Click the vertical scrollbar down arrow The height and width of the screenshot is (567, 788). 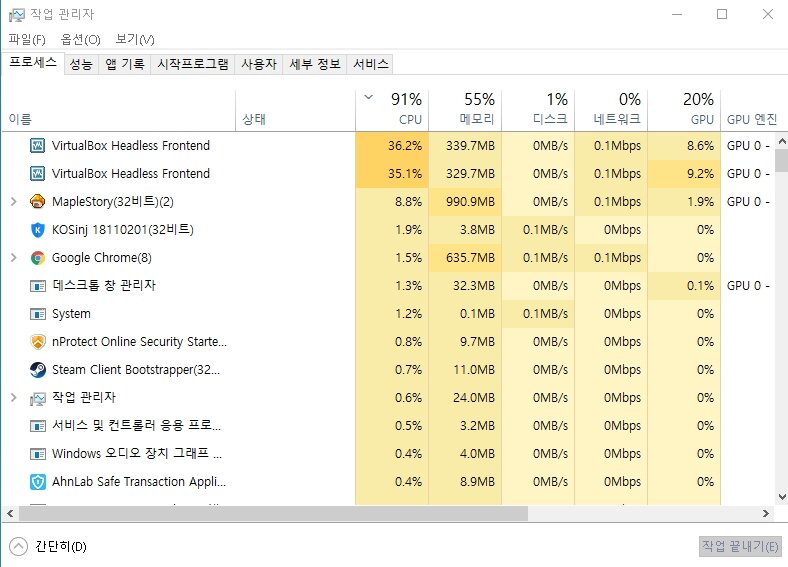click(782, 497)
